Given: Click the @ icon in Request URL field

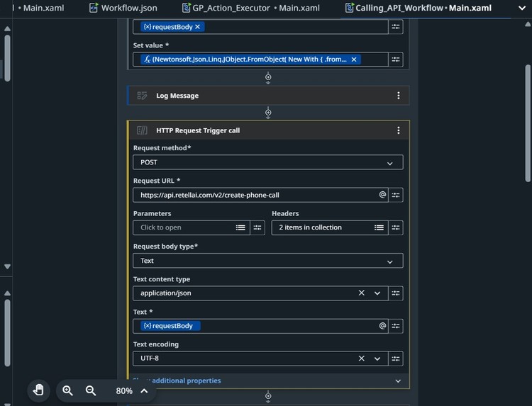Looking at the screenshot, I should coord(382,195).
